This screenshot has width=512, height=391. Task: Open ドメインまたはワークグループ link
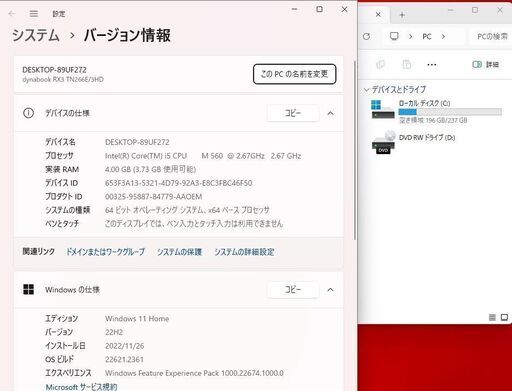pos(105,252)
